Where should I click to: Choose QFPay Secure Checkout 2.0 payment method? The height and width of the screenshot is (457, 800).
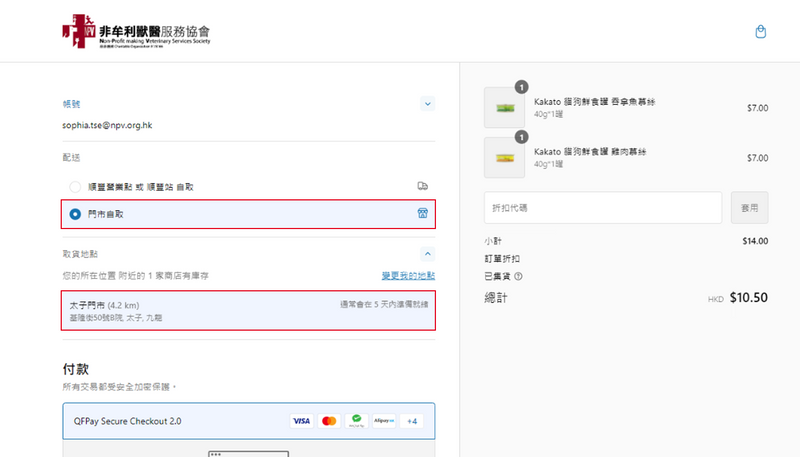[128, 421]
